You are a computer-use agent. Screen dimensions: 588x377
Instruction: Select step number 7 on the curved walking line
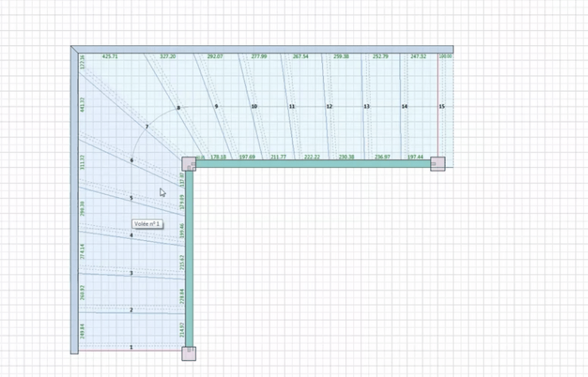[147, 127]
